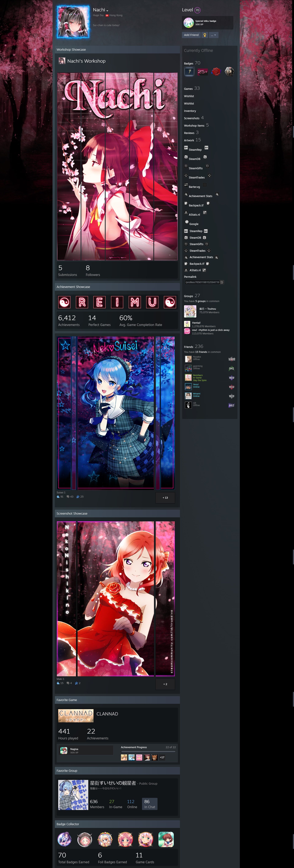The image size is (294, 868).
Task: Click the +2 button in the Screenshot Showcase
Action: pos(165,684)
